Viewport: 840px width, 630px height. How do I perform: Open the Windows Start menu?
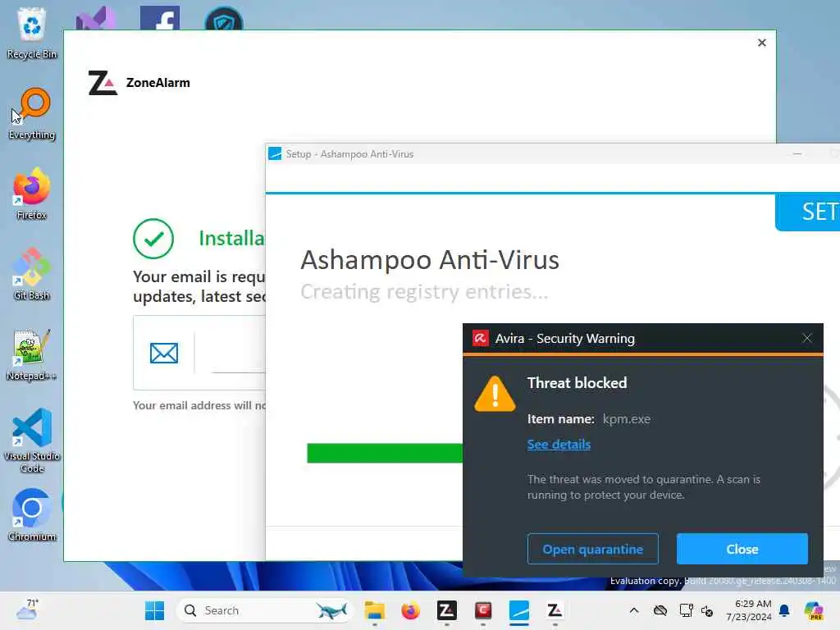click(155, 610)
